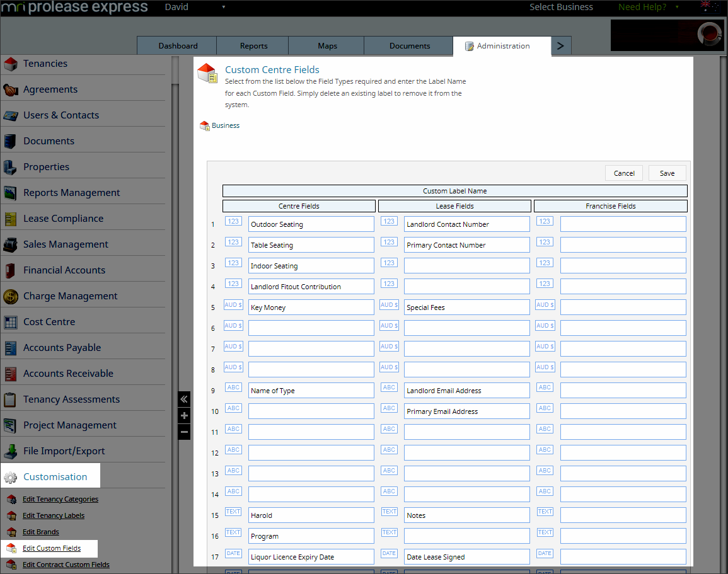Click the Save button
This screenshot has width=728, height=574.
pos(667,173)
